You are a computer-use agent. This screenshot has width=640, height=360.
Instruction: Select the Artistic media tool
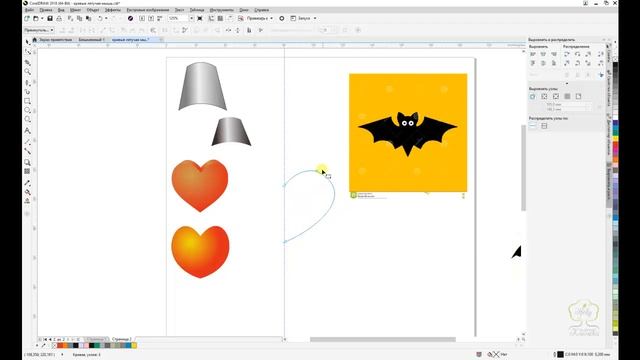point(28,92)
